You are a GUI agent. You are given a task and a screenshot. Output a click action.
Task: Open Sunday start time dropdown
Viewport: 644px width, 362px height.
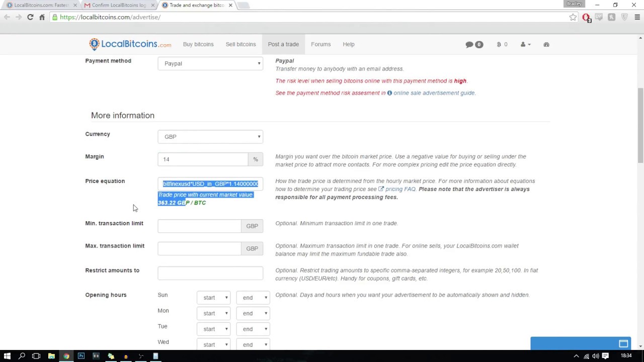[214, 298]
